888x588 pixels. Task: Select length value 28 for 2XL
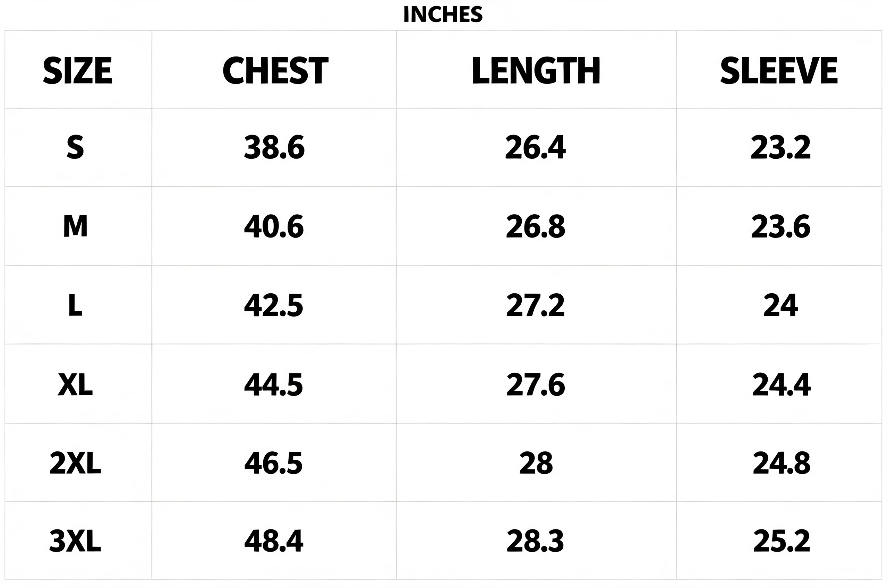(x=536, y=463)
